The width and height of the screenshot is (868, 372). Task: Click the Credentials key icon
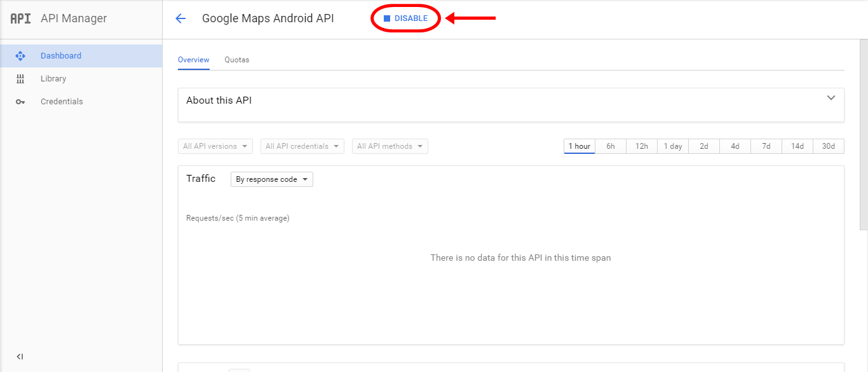point(20,102)
